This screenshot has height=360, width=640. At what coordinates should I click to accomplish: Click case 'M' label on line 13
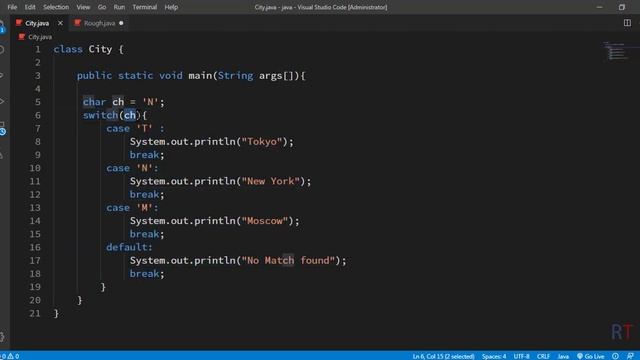(132, 208)
